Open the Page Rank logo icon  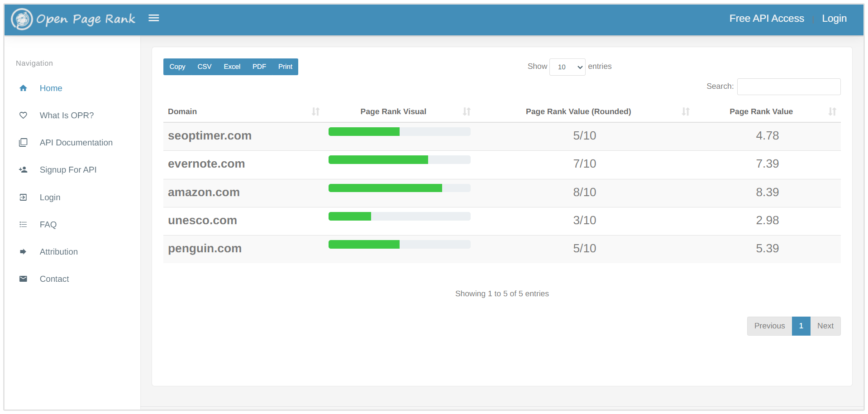[x=21, y=18]
